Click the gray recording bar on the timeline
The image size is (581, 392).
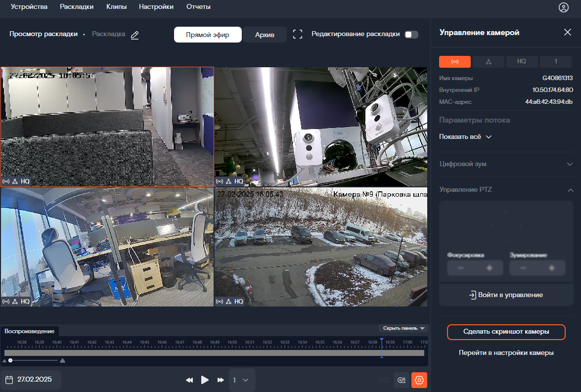(214, 353)
